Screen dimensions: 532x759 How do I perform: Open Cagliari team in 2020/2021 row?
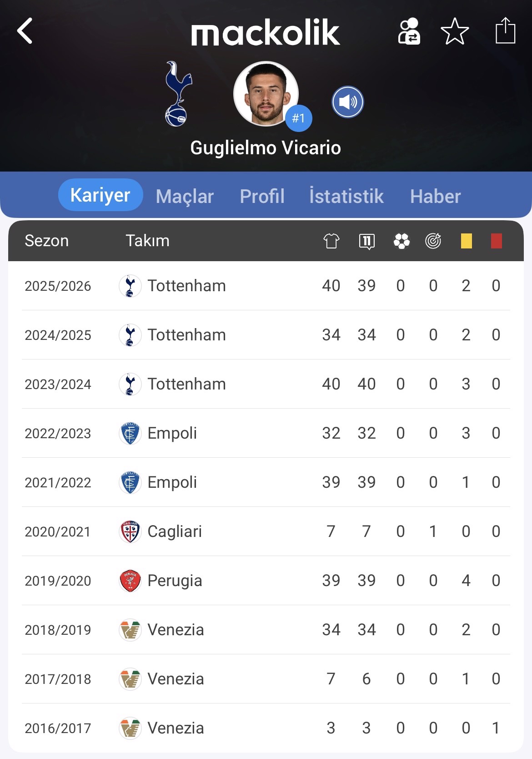[174, 531]
